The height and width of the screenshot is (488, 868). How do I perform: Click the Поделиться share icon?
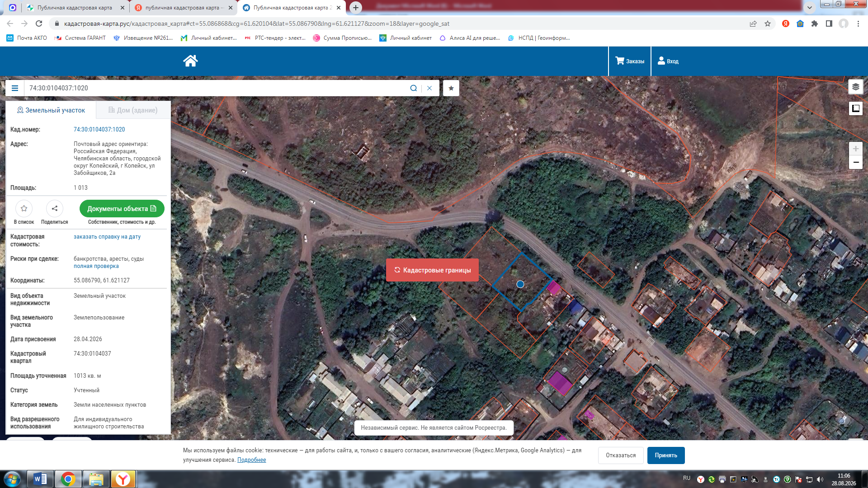point(55,208)
